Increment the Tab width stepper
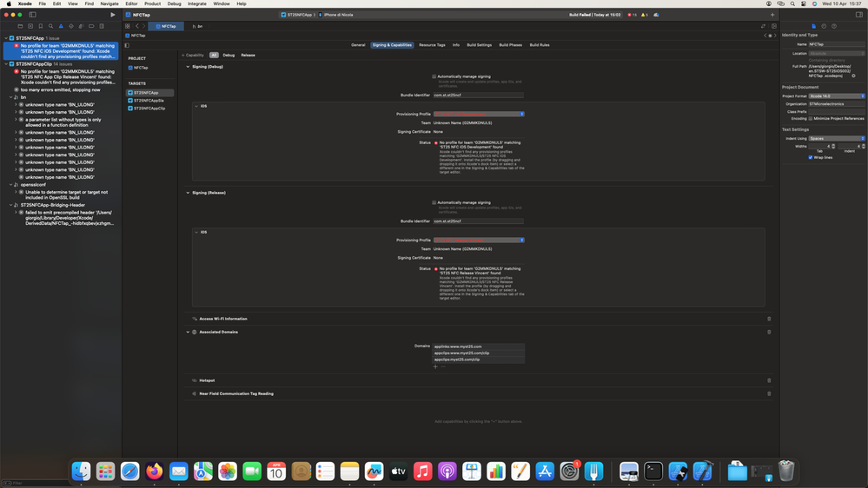Viewport: 868px width, 488px height. (x=833, y=145)
